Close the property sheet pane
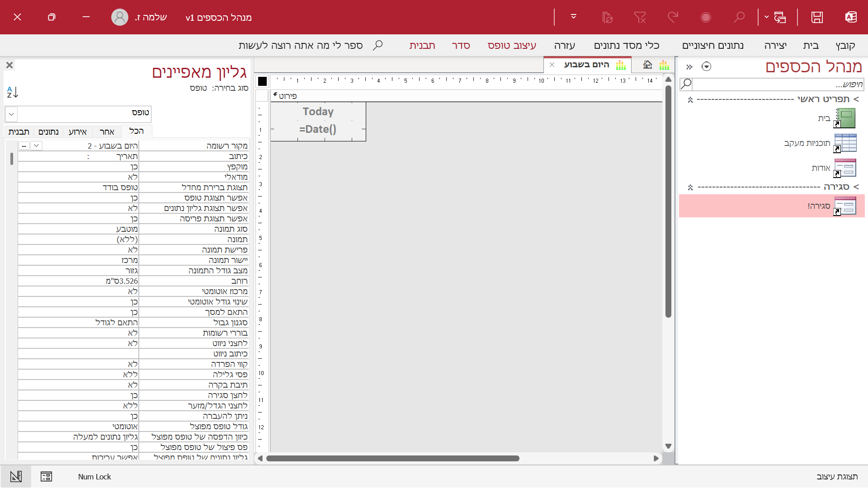Image resolution: width=868 pixels, height=488 pixels. pos(9,65)
